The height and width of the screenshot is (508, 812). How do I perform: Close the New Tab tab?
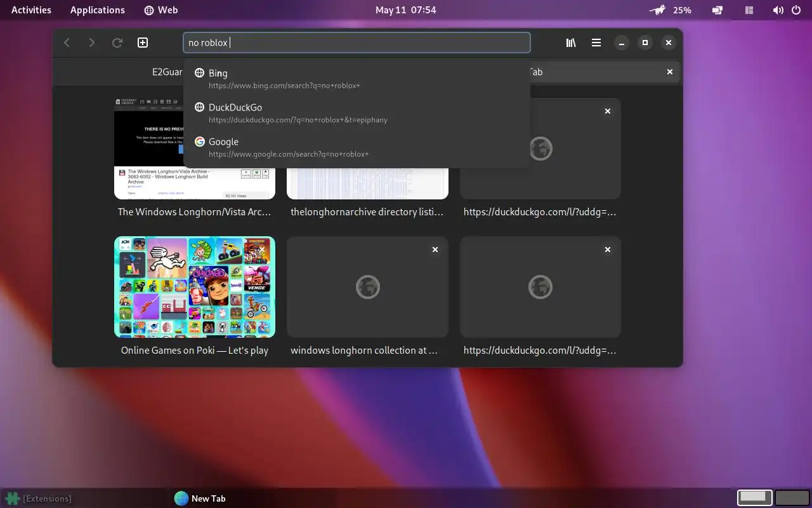[x=669, y=72]
